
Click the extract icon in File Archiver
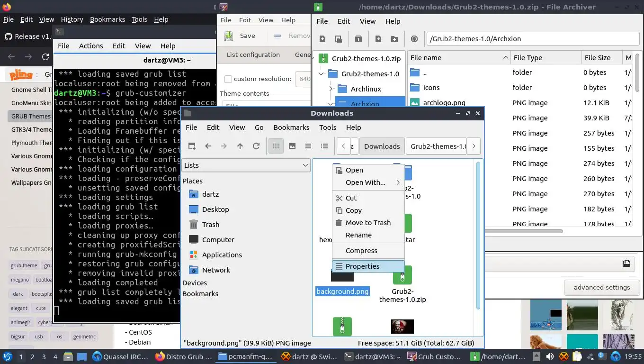[358, 39]
